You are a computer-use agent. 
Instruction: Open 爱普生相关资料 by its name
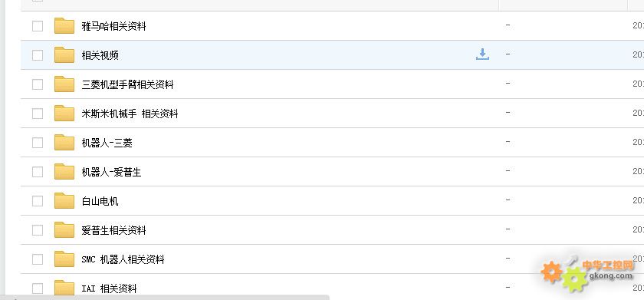pyautogui.click(x=113, y=230)
